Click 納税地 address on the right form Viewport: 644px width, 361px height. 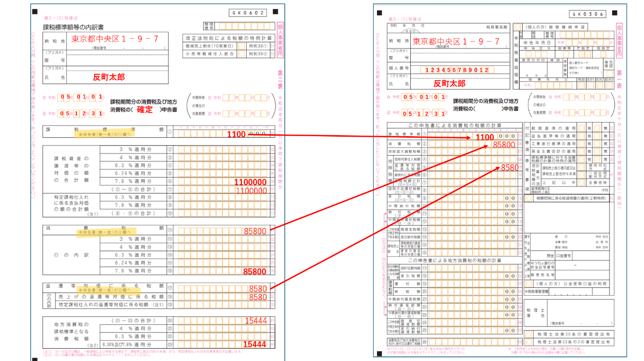point(456,42)
